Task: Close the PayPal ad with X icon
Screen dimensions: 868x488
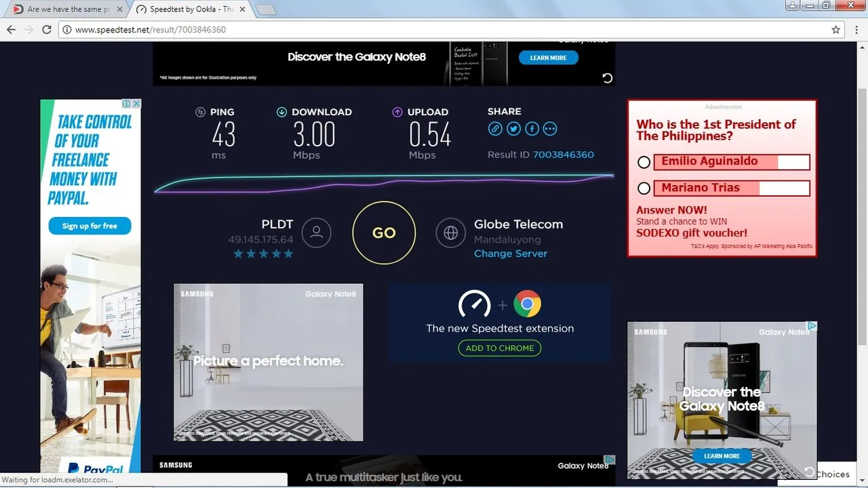Action: [136, 104]
